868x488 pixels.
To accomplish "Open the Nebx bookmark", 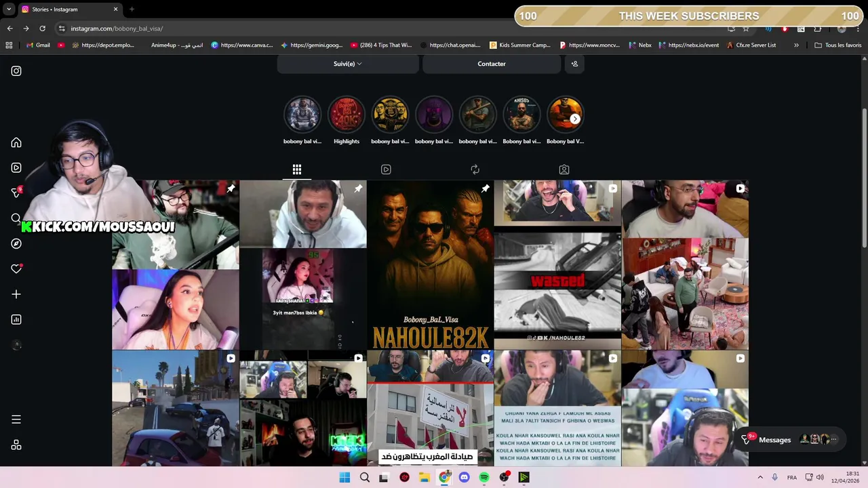I will 640,45.
